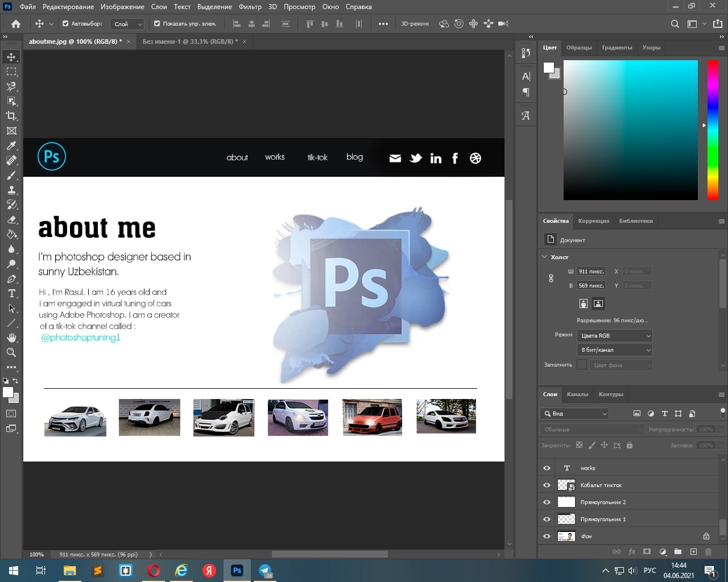The width and height of the screenshot is (728, 582).
Task: Click the canvas height field 569 пикс.
Action: (x=591, y=285)
